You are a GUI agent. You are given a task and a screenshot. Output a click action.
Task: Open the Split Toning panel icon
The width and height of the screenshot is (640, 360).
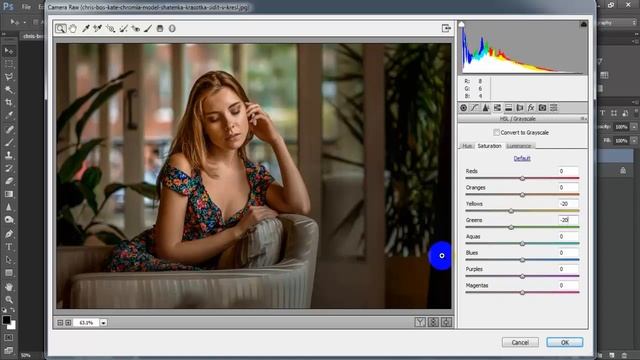click(x=509, y=108)
